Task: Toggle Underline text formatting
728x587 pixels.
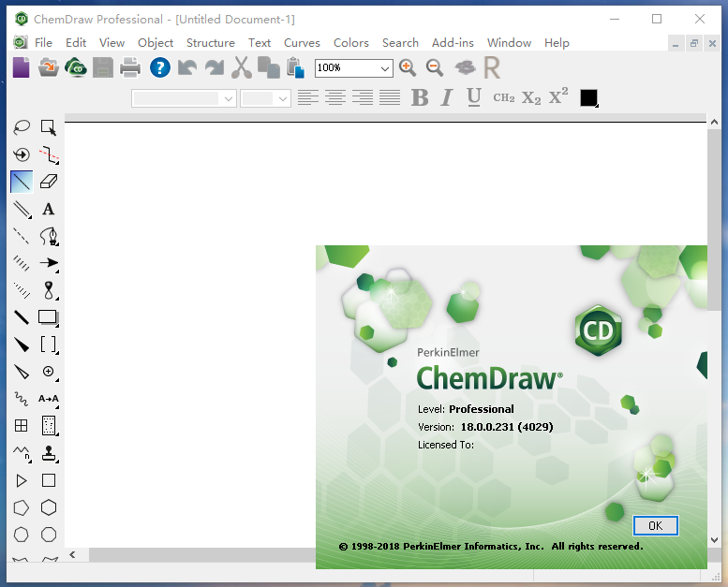Action: coord(474,97)
